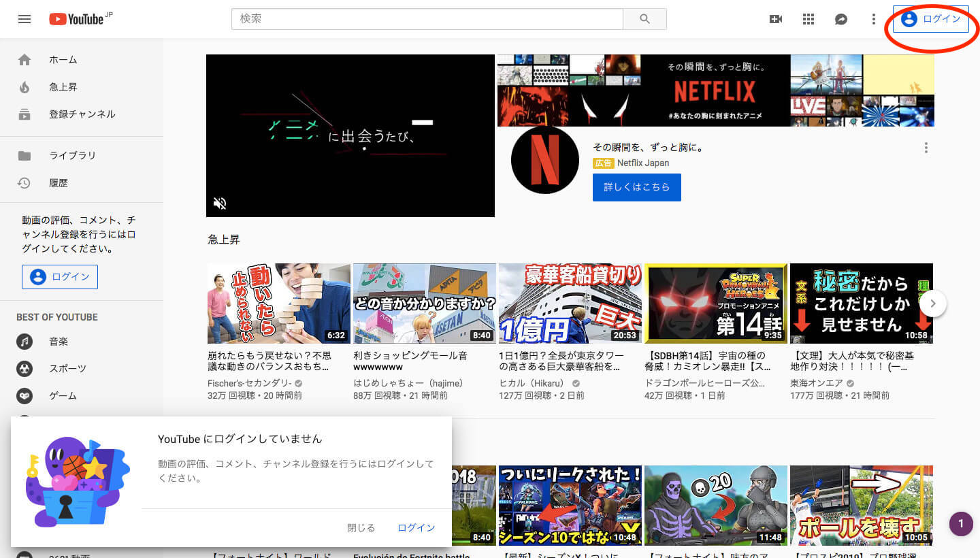Dismiss the popup with 閉じる
Image resolution: width=980 pixels, height=558 pixels.
pyautogui.click(x=361, y=527)
